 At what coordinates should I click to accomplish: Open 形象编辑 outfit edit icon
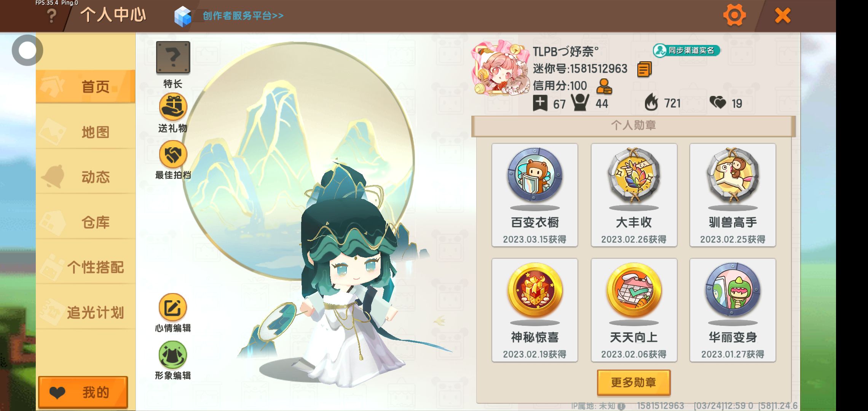(173, 355)
